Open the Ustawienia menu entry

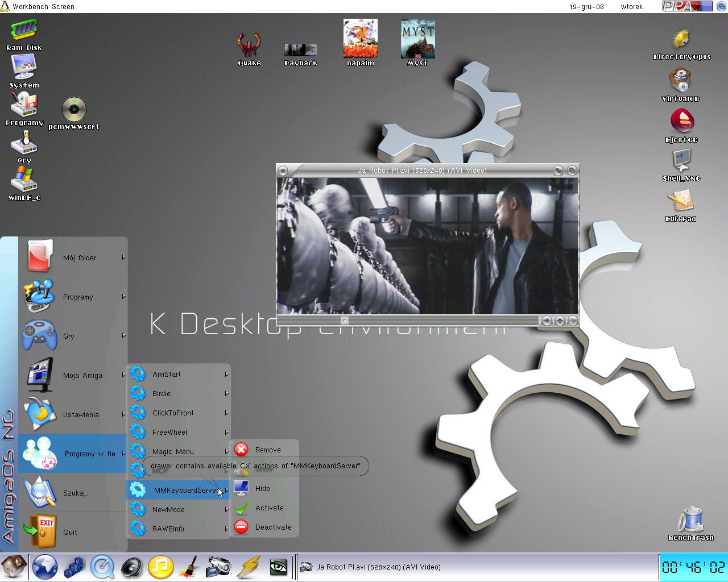click(x=73, y=414)
